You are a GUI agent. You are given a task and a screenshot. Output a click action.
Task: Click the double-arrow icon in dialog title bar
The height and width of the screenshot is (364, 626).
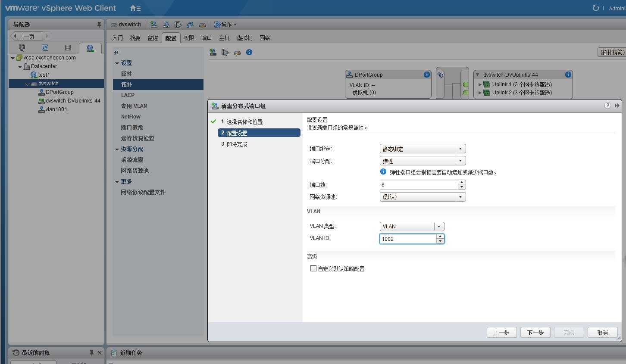click(x=617, y=106)
